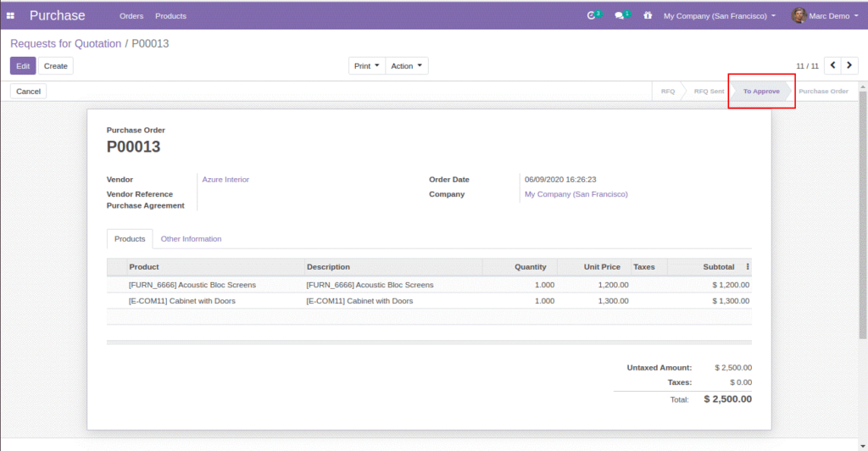868x451 pixels.
Task: Click the Total $ 2,500.00 amount
Action: tap(727, 399)
